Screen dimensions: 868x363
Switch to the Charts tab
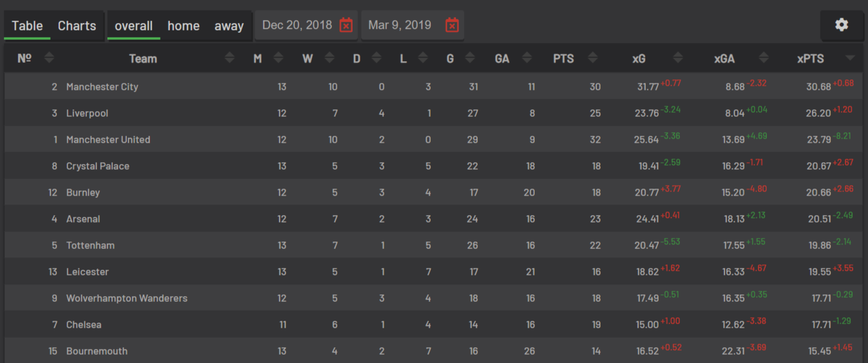(x=77, y=26)
